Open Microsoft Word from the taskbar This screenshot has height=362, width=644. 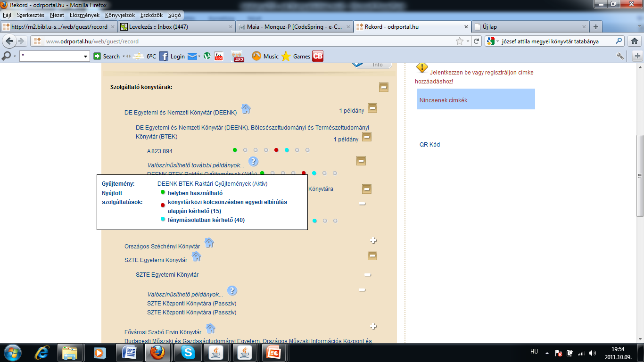pyautogui.click(x=130, y=352)
